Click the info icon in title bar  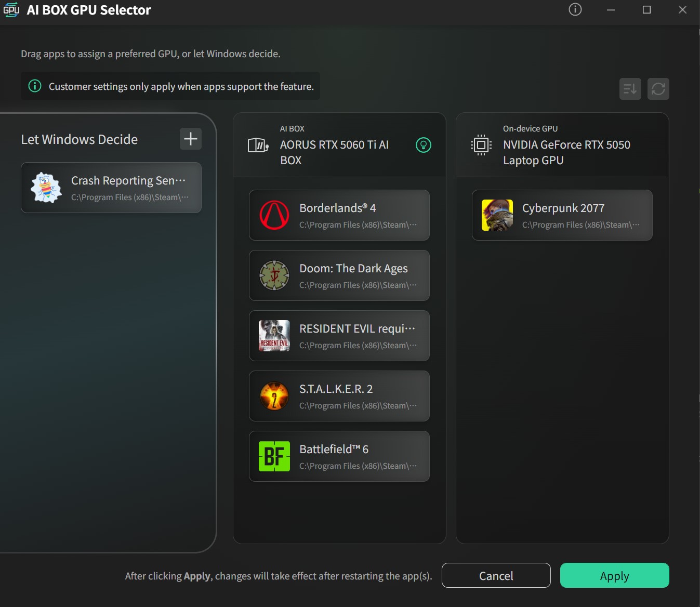pyautogui.click(x=575, y=10)
